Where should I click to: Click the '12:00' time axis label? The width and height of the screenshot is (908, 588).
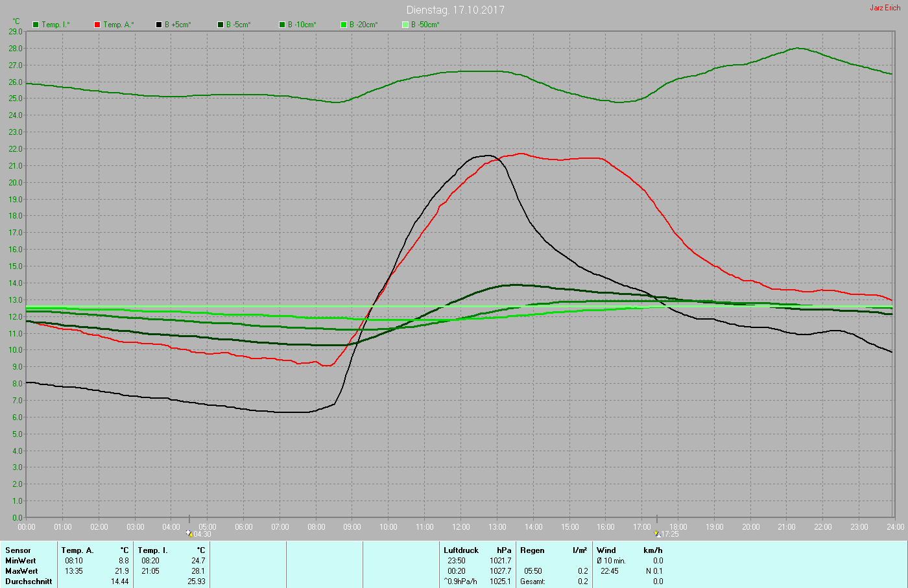pyautogui.click(x=461, y=527)
